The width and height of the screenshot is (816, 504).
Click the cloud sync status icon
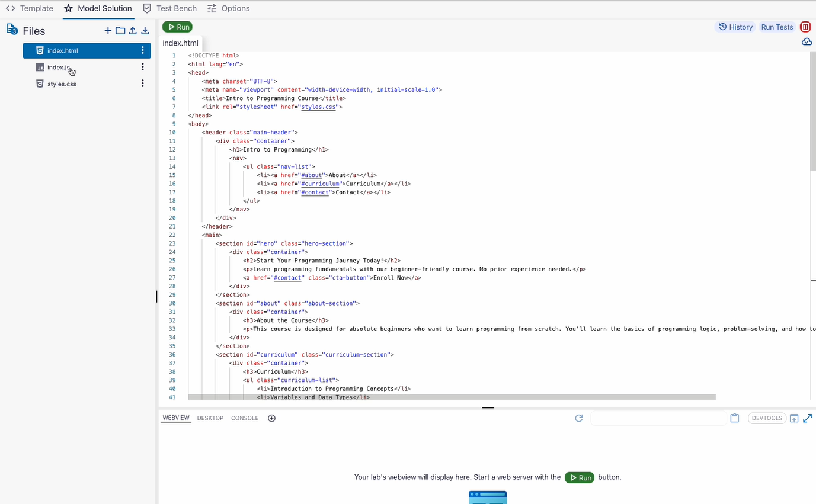[x=807, y=41]
